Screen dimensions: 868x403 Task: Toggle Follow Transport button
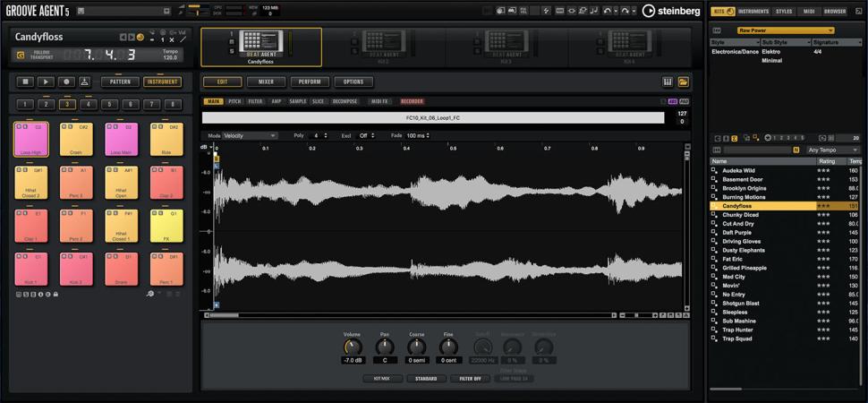[21, 55]
